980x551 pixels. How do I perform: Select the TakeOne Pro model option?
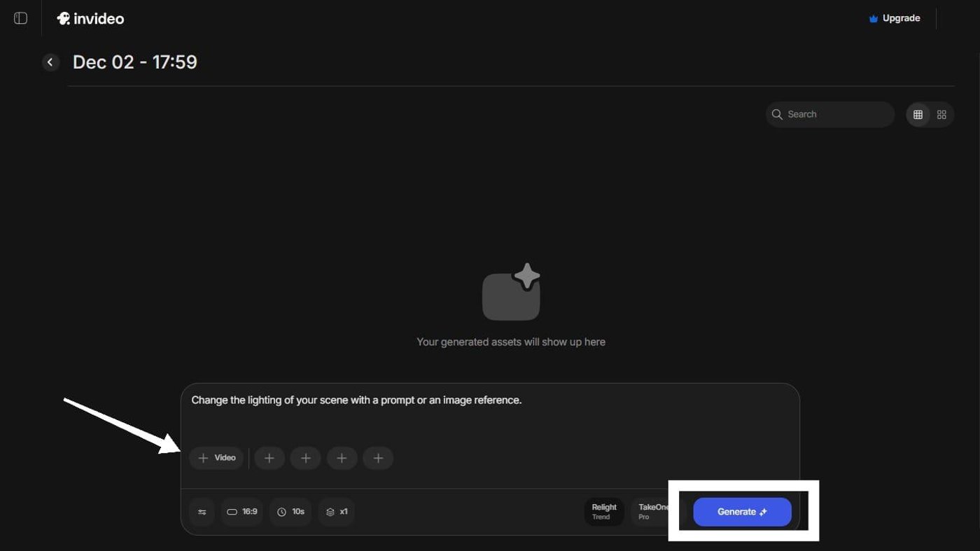pyautogui.click(x=651, y=512)
